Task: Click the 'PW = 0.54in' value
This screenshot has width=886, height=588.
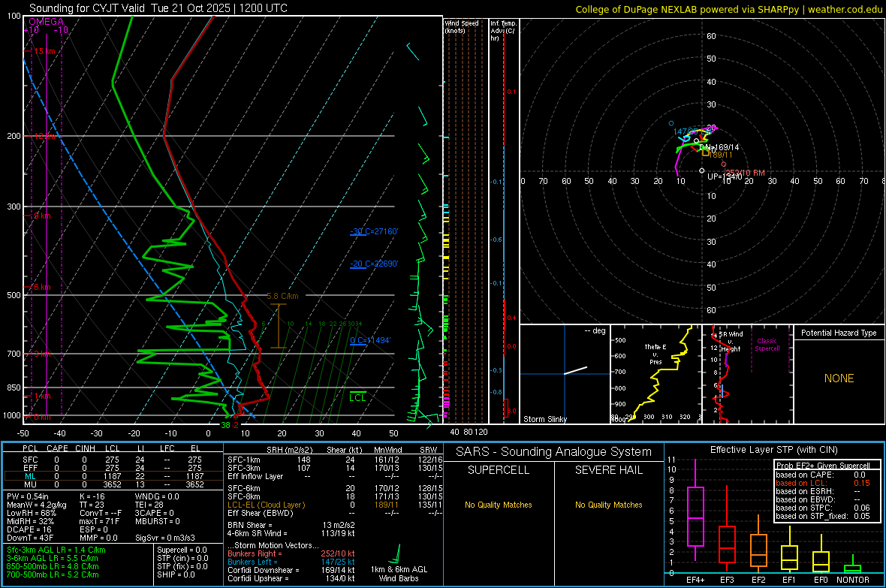Action: (28, 496)
